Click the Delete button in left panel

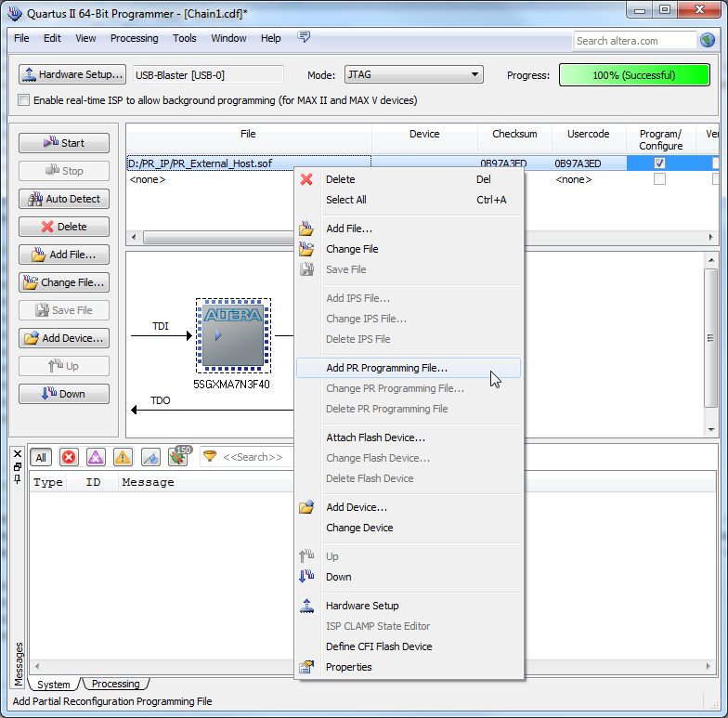click(64, 227)
